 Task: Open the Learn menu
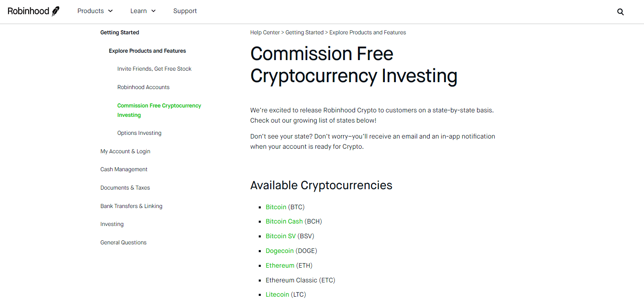(139, 11)
